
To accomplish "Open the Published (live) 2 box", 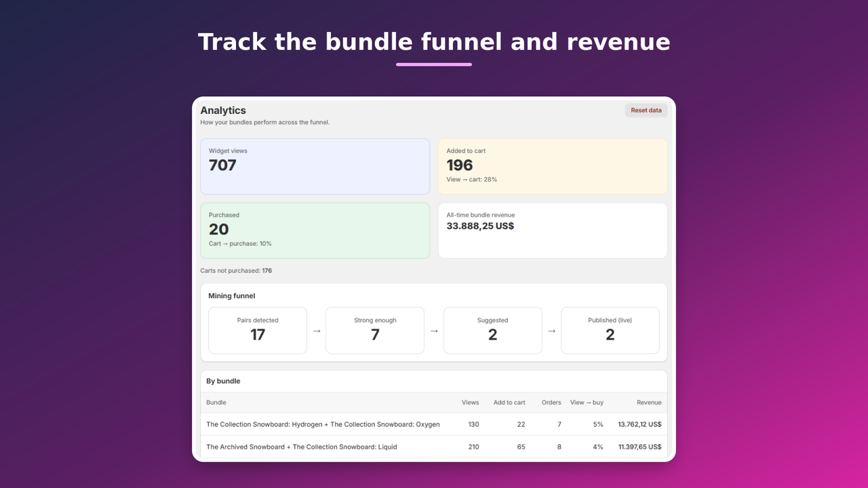I will 610,330.
